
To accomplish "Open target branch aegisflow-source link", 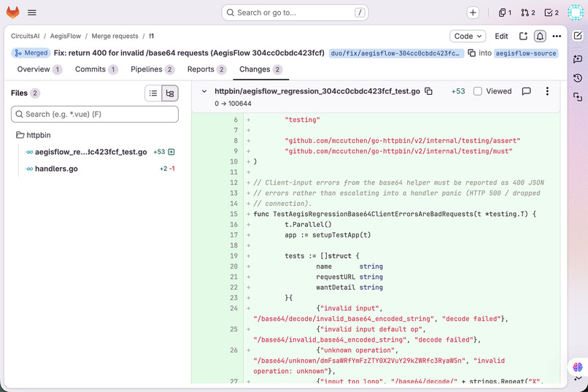I will [526, 53].
